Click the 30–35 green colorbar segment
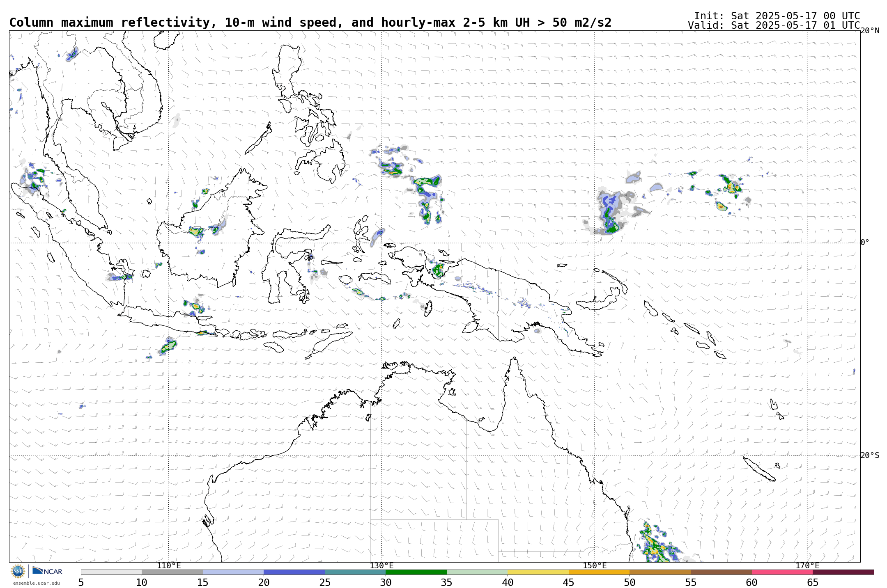This screenshot has width=887, height=588. (x=416, y=572)
